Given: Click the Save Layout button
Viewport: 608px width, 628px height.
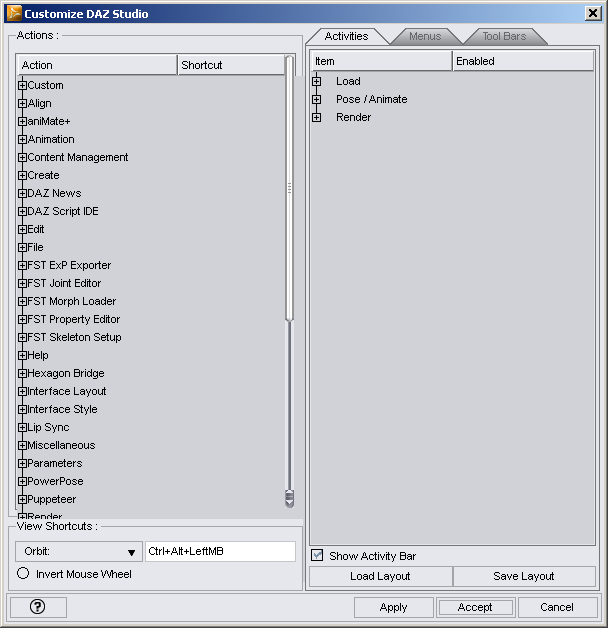Looking at the screenshot, I should (x=524, y=577).
